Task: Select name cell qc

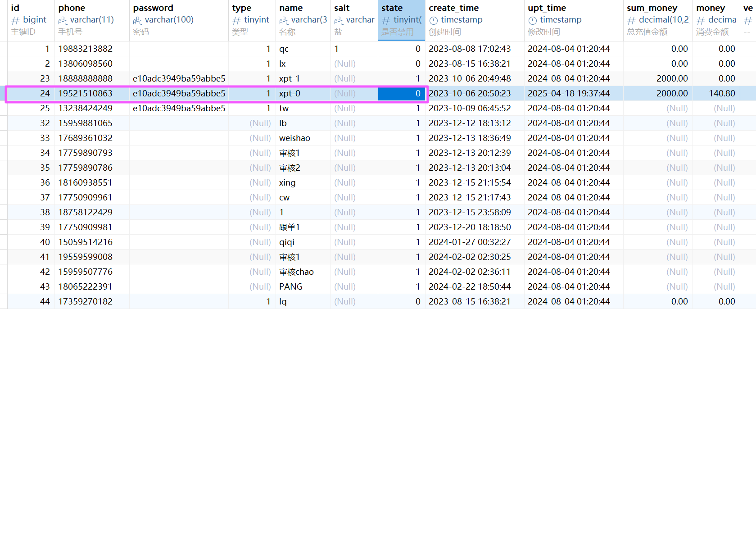Action: coord(303,49)
